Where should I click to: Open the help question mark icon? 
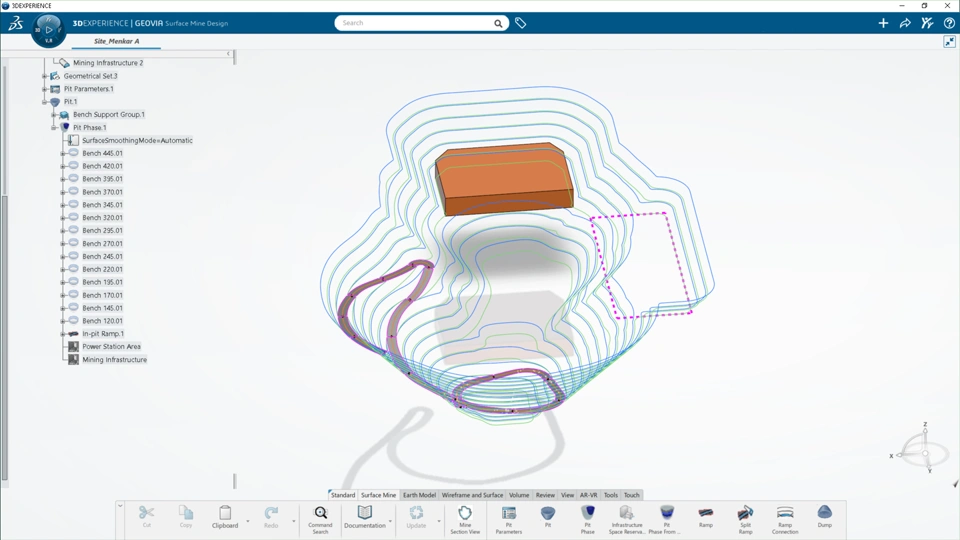pos(949,23)
